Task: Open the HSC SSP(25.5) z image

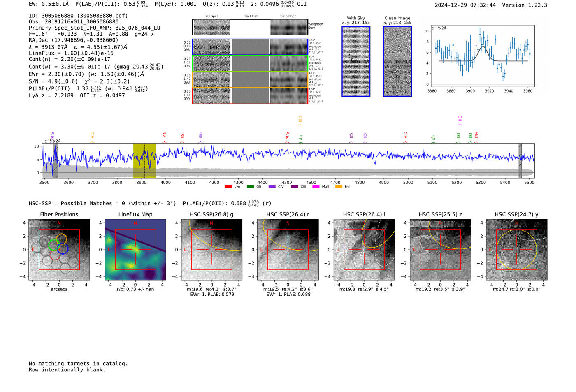Action: point(440,250)
